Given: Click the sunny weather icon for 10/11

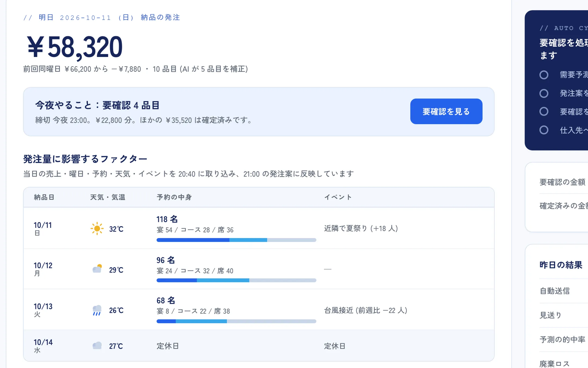Looking at the screenshot, I should (x=97, y=229).
